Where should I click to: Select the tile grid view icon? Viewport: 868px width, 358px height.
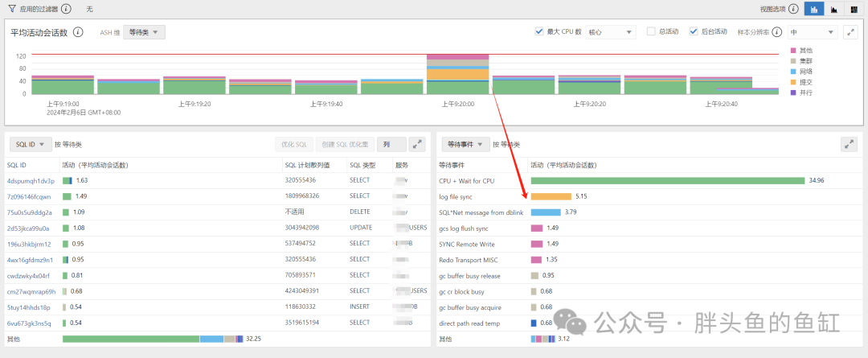[x=854, y=8]
